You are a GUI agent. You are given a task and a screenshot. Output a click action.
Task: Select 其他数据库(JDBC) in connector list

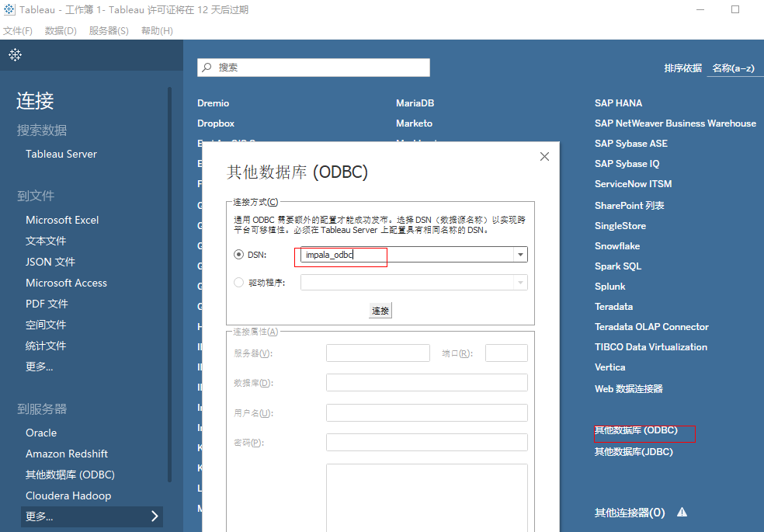(x=634, y=451)
